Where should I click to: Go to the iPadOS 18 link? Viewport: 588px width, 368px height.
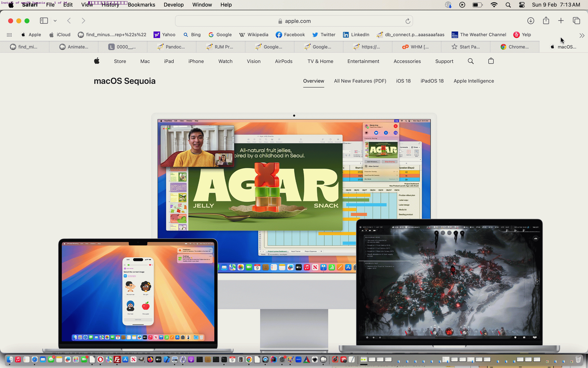point(432,81)
